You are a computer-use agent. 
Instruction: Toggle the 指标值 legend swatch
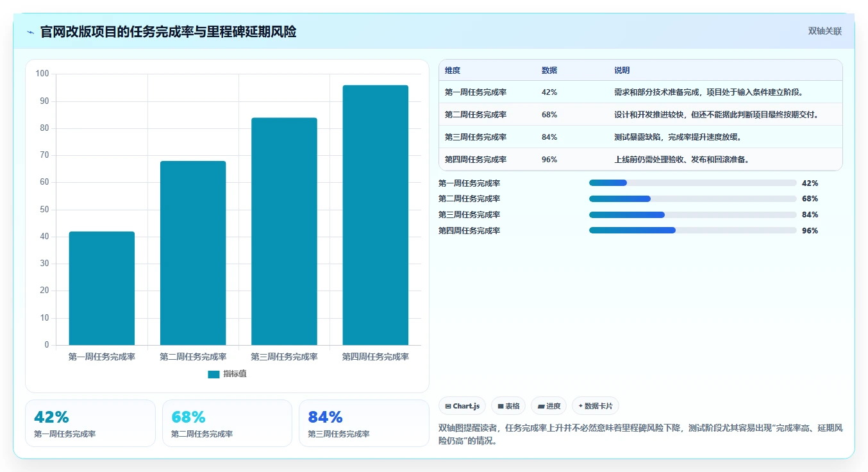[213, 375]
